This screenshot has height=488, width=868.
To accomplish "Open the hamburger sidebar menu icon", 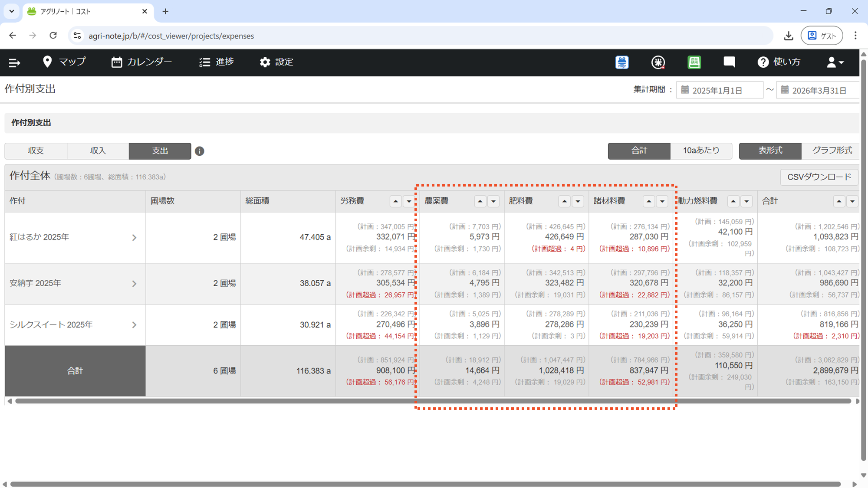I will [x=14, y=62].
